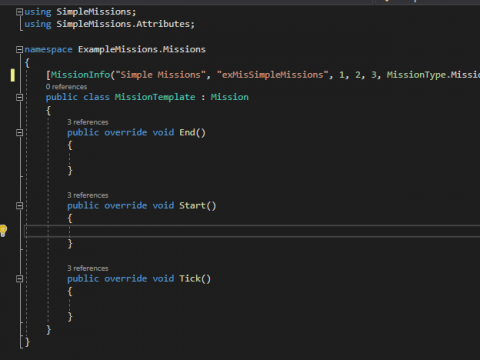Collapse the Start() method block
This screenshot has width=480, height=360.
[19, 206]
